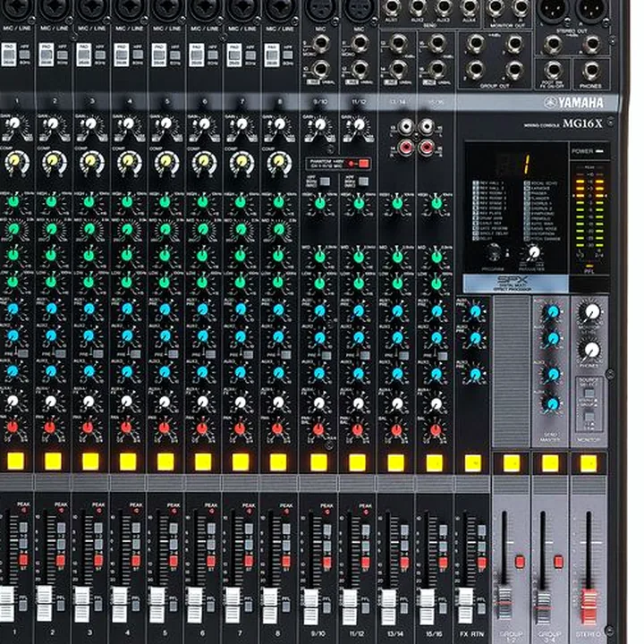
Task: Turn the white PARAMETER knob
Action: tap(533, 252)
